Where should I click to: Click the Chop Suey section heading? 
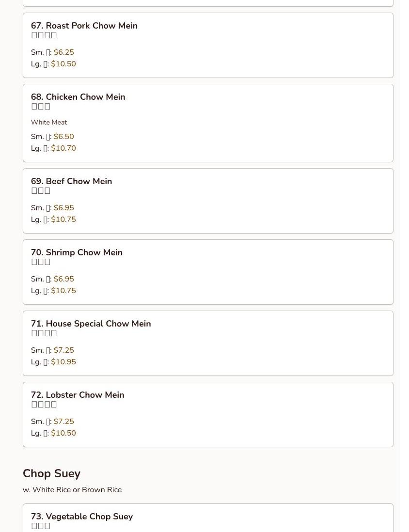pyautogui.click(x=51, y=473)
